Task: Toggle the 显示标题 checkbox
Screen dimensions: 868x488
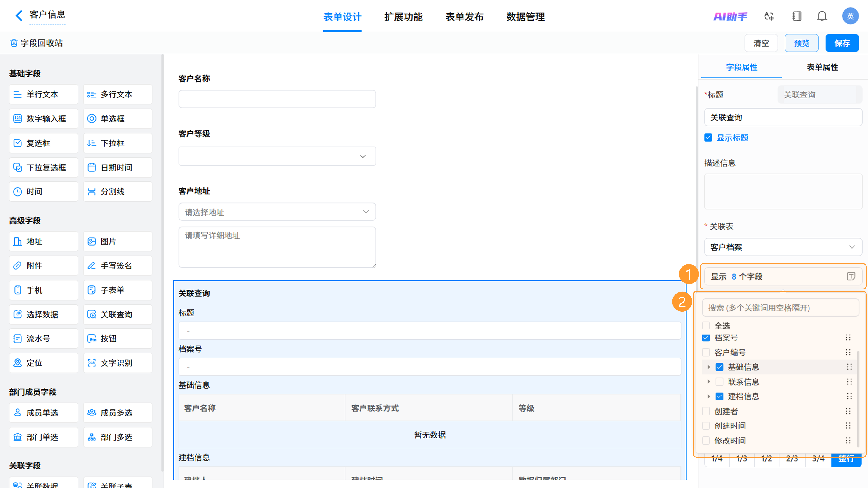Action: click(708, 137)
